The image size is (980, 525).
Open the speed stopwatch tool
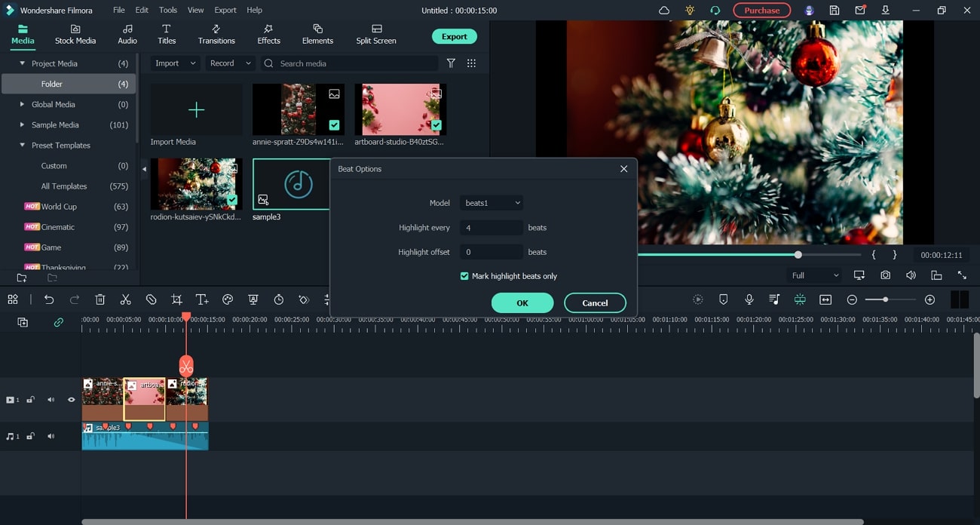tap(279, 299)
